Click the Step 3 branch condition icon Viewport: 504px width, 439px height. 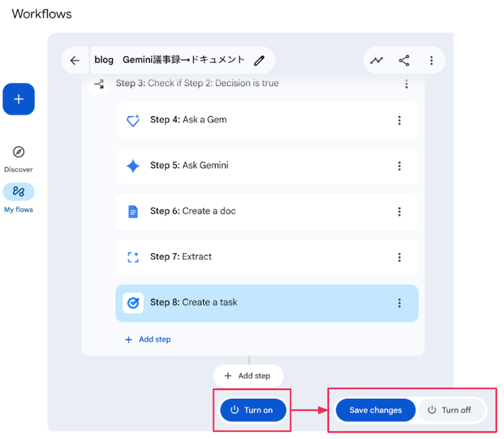pyautogui.click(x=99, y=84)
